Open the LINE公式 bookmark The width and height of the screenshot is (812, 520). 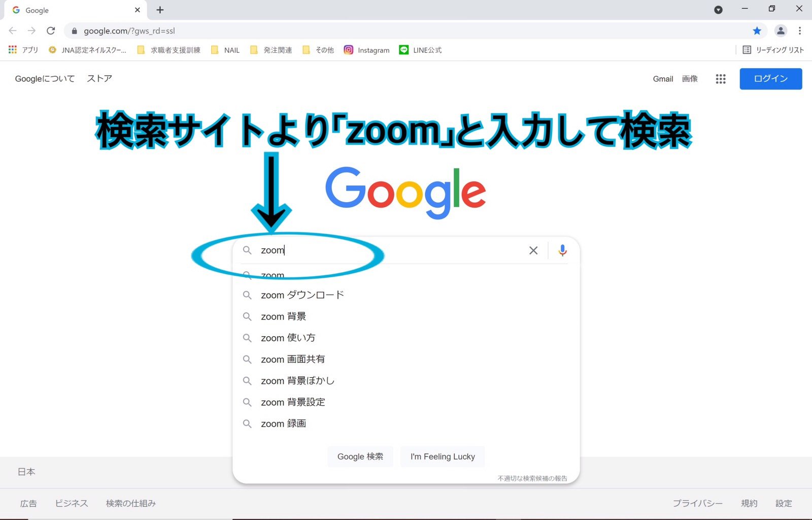click(x=420, y=50)
